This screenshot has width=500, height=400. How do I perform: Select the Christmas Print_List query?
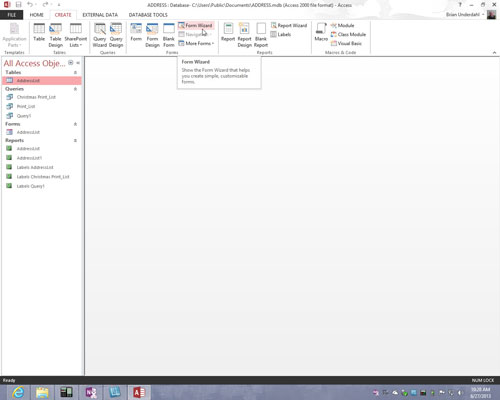36,97
